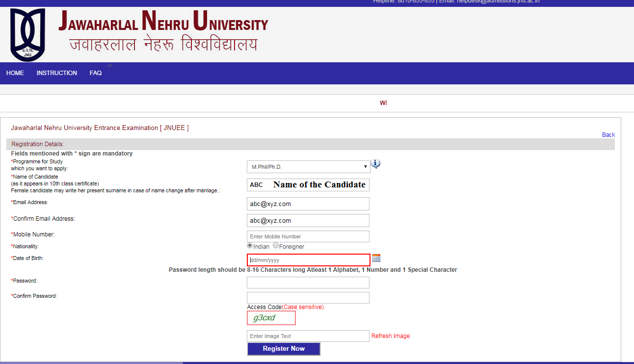Click the Enter Image Text captcha field

[x=308, y=336]
